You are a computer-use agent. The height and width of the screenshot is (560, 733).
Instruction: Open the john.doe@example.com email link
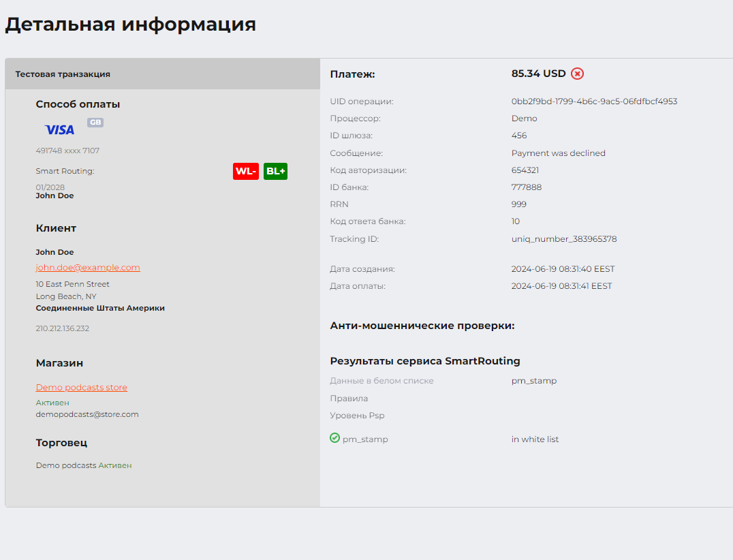(88, 268)
